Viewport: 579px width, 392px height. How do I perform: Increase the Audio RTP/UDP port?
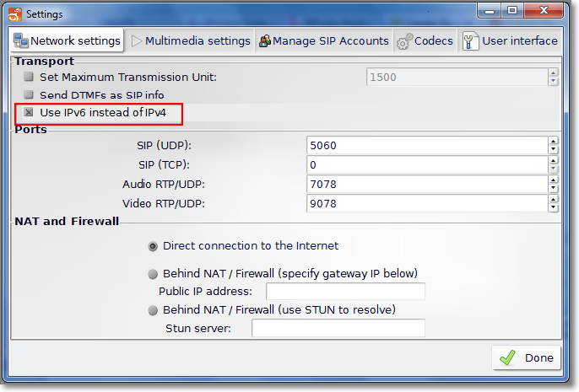tap(553, 180)
